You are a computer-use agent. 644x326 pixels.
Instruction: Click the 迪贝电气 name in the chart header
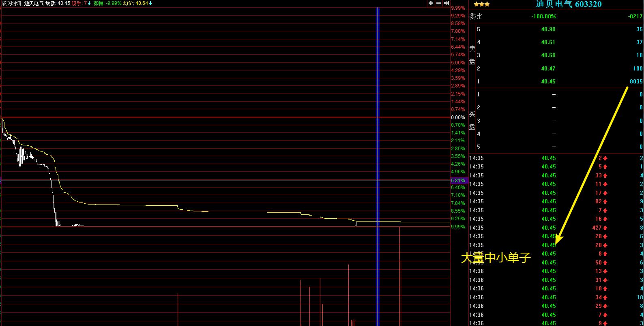click(34, 3)
